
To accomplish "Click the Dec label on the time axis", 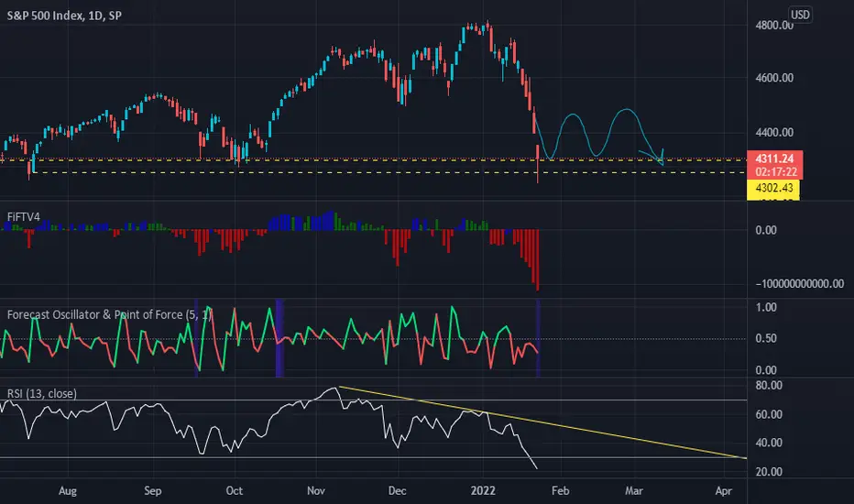I will point(397,491).
